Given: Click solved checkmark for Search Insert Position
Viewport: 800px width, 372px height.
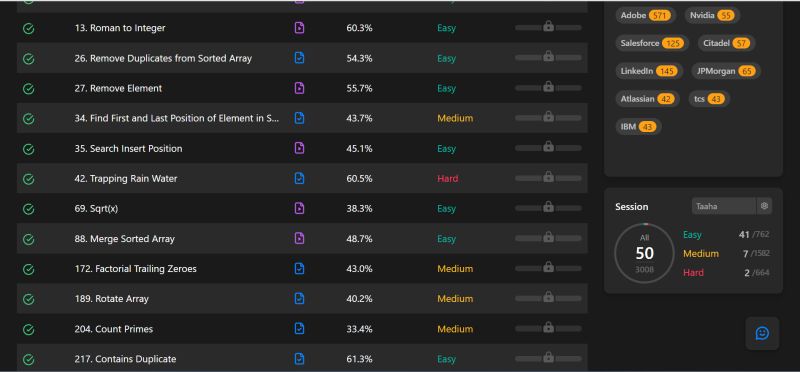Looking at the screenshot, I should pyautogui.click(x=29, y=149).
